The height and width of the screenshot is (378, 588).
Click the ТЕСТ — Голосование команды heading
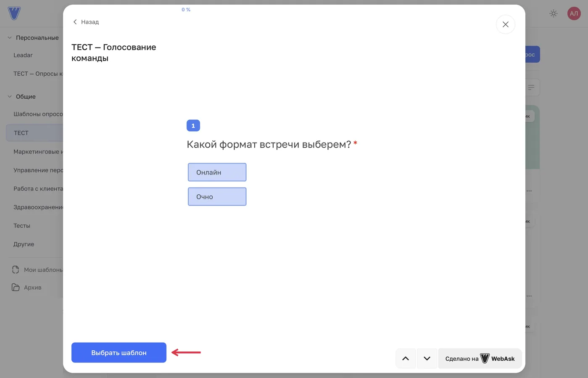[x=114, y=53]
